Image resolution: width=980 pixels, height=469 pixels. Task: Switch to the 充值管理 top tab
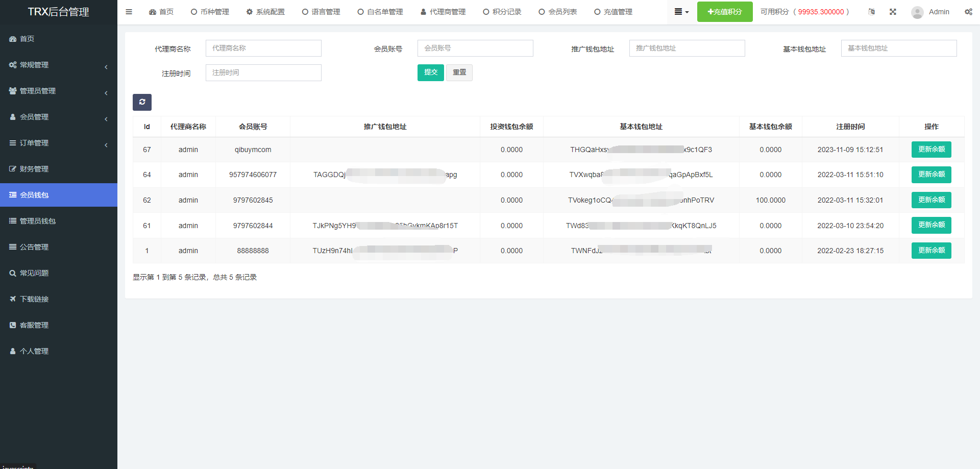click(614, 12)
